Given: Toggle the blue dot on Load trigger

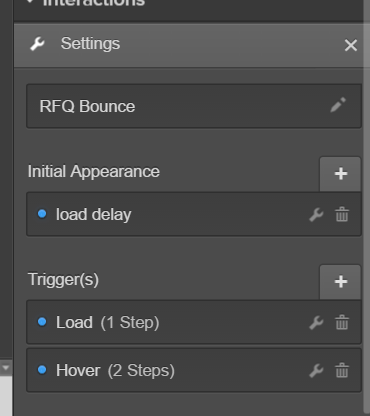Looking at the screenshot, I should click(42, 321).
